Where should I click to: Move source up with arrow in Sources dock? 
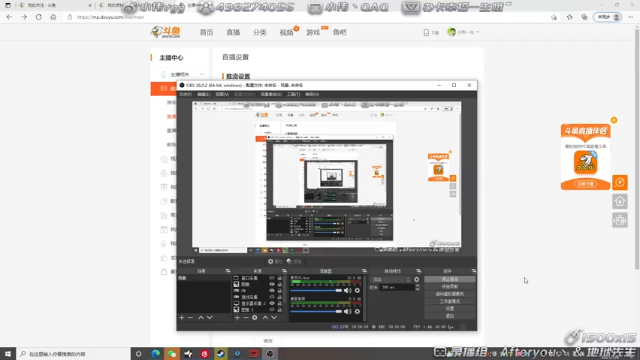click(265, 318)
